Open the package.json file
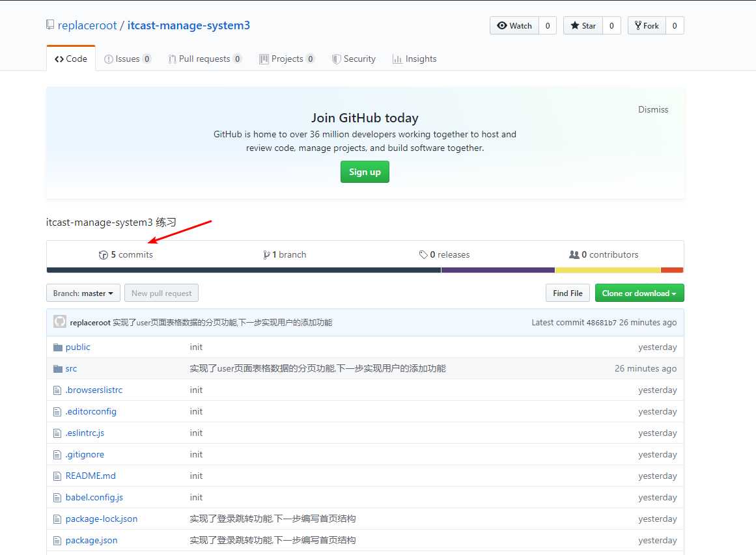This screenshot has width=756, height=555. [x=92, y=540]
